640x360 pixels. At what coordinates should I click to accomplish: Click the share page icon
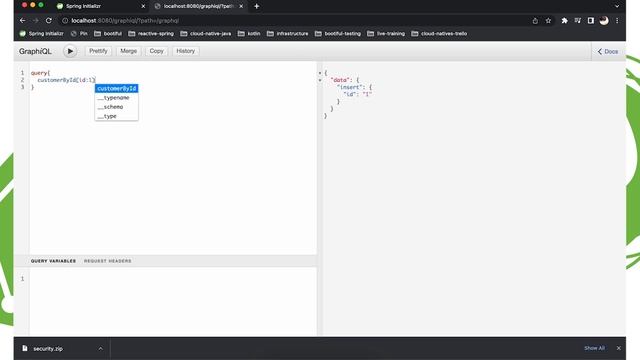tap(535, 20)
